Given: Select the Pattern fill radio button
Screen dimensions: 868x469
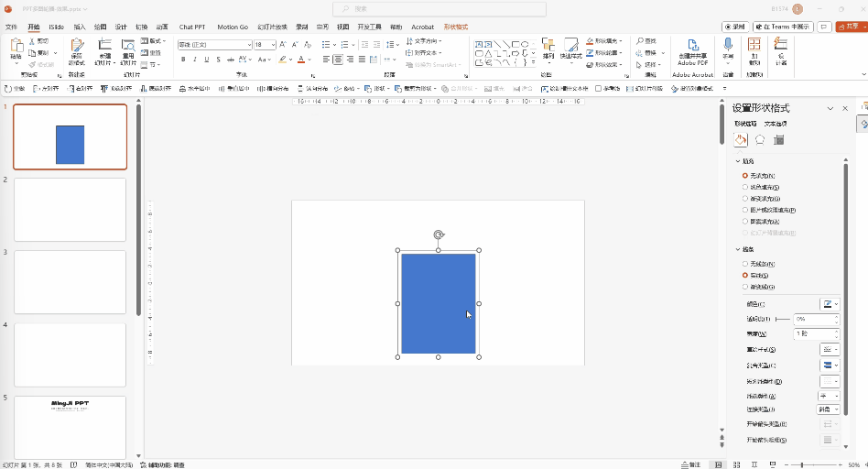Looking at the screenshot, I should [x=745, y=222].
